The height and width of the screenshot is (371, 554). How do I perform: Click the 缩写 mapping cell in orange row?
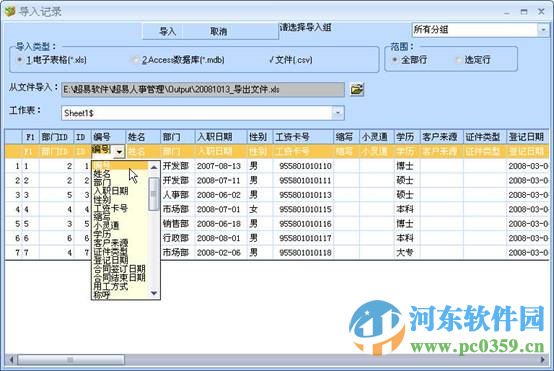tap(346, 152)
